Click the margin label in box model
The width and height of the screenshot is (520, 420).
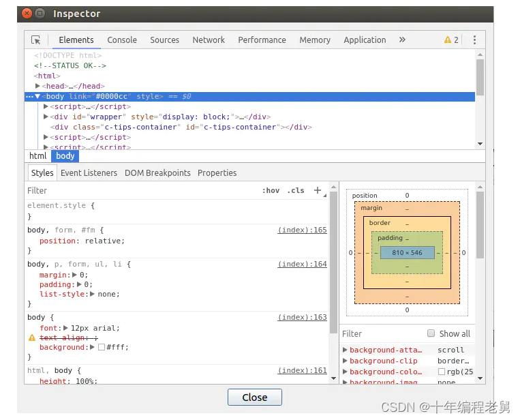(x=371, y=208)
